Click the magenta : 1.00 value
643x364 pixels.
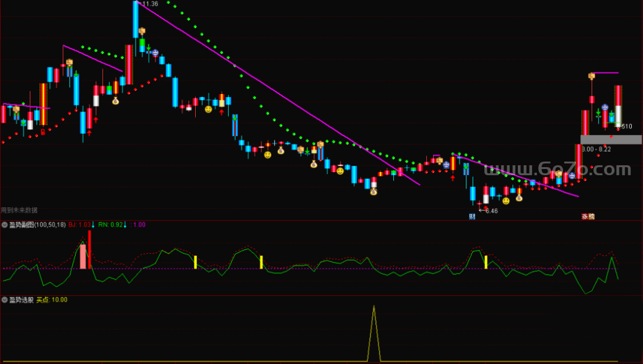pyautogui.click(x=138, y=225)
